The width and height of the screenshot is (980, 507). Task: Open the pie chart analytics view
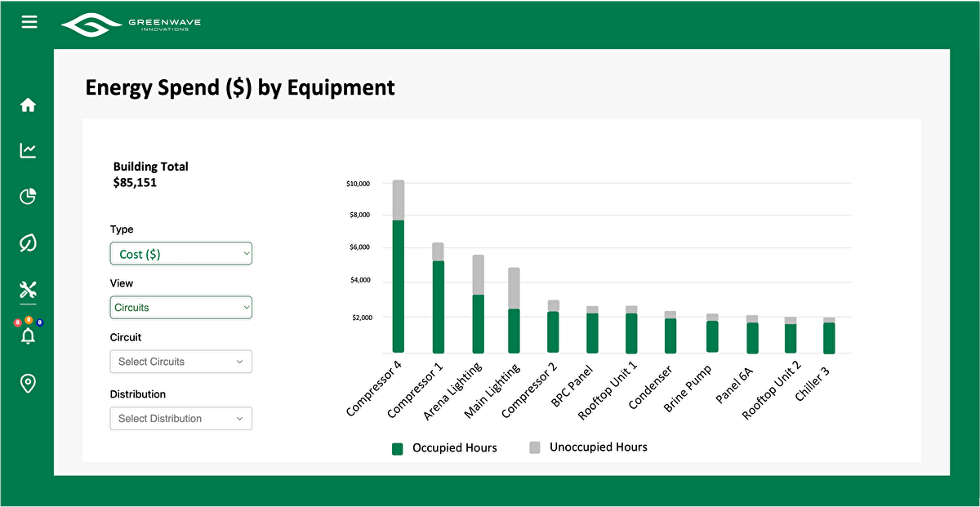[x=28, y=197]
